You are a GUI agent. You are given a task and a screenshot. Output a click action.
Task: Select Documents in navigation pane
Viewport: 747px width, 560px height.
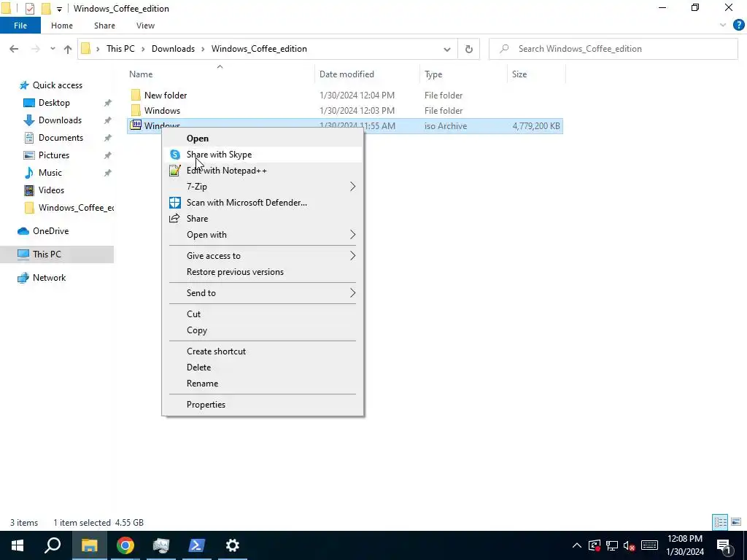pyautogui.click(x=61, y=138)
